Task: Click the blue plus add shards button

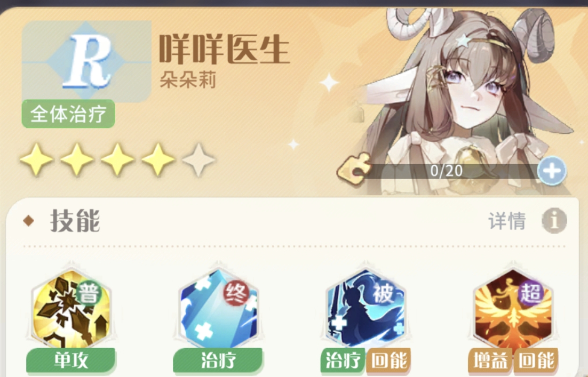Action: [552, 171]
